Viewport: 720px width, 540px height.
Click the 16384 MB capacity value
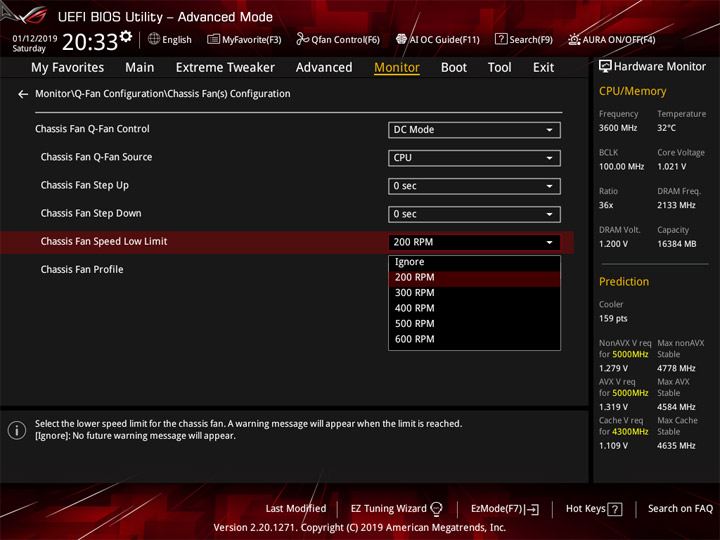click(x=676, y=244)
